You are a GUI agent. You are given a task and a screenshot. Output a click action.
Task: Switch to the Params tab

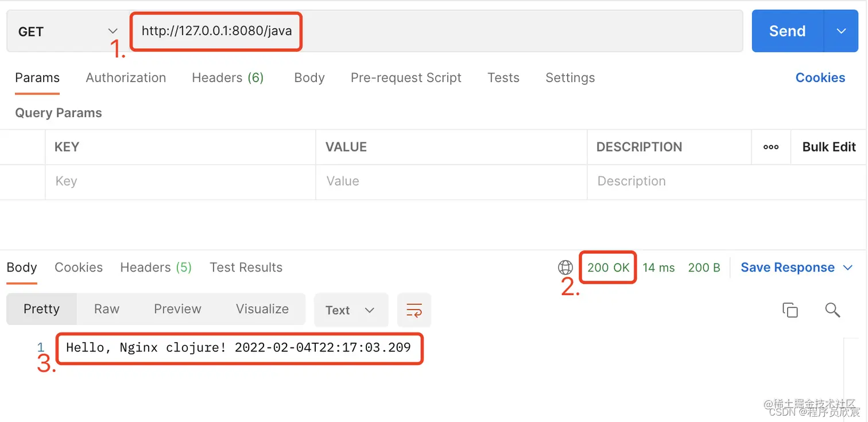(37, 78)
